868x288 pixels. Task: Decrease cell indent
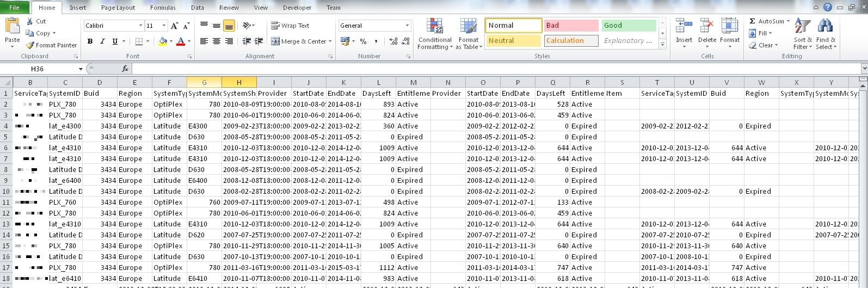[x=247, y=41]
